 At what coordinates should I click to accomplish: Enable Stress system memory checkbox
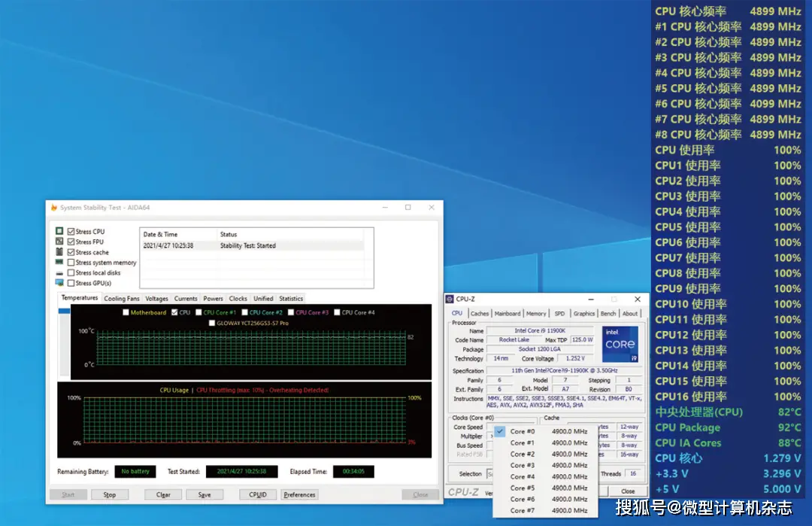tap(71, 263)
